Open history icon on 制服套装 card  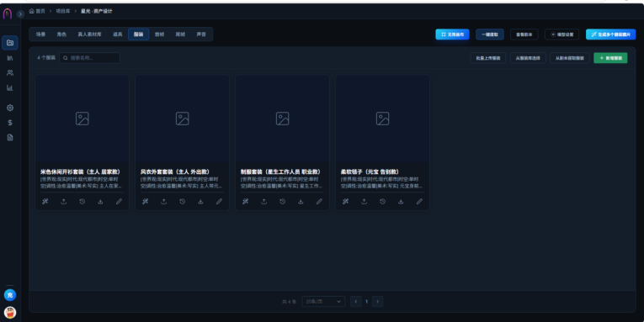[283, 202]
